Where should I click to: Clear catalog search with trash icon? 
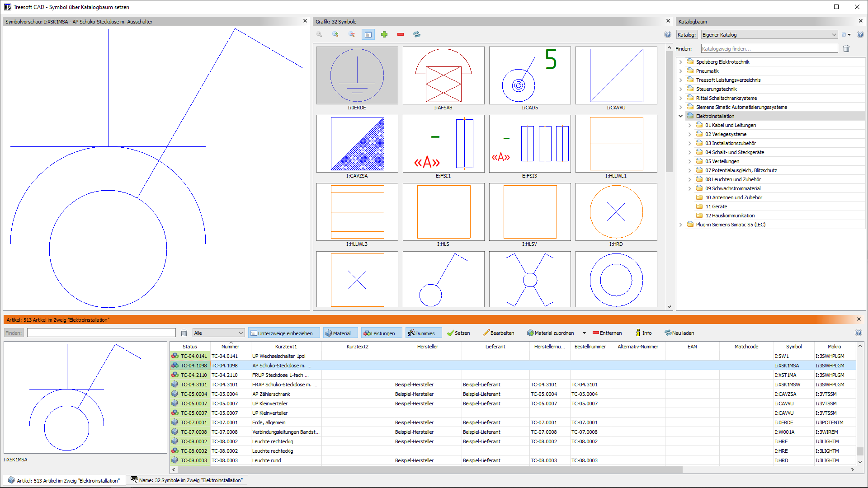[x=846, y=49]
